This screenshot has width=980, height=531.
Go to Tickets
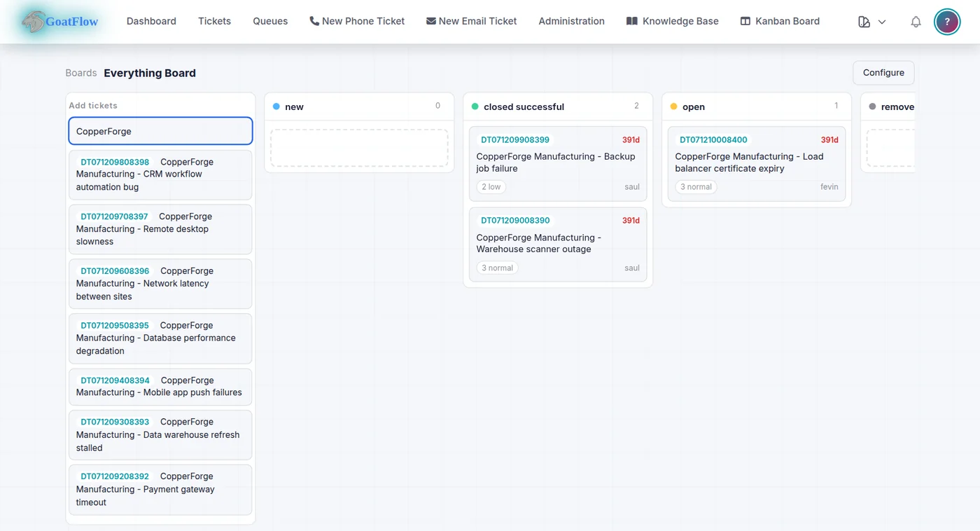(214, 21)
